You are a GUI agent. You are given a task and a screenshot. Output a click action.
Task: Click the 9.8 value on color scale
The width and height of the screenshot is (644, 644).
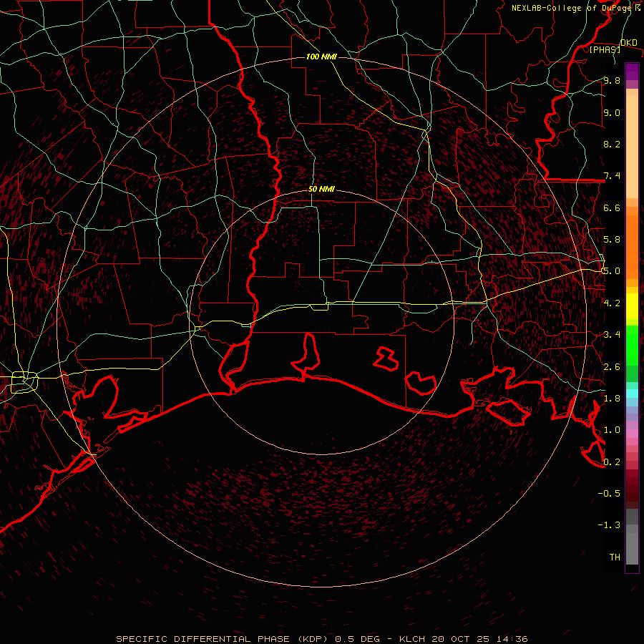click(x=612, y=80)
